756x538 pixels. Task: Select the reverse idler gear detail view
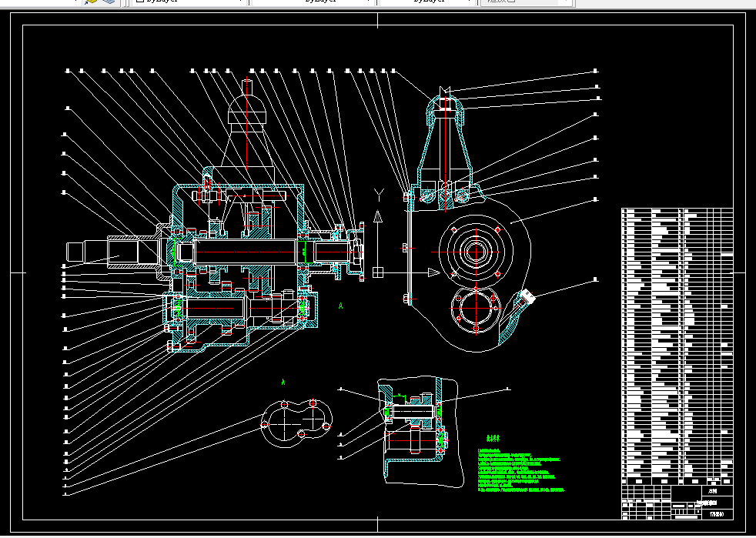pyautogui.click(x=420, y=430)
